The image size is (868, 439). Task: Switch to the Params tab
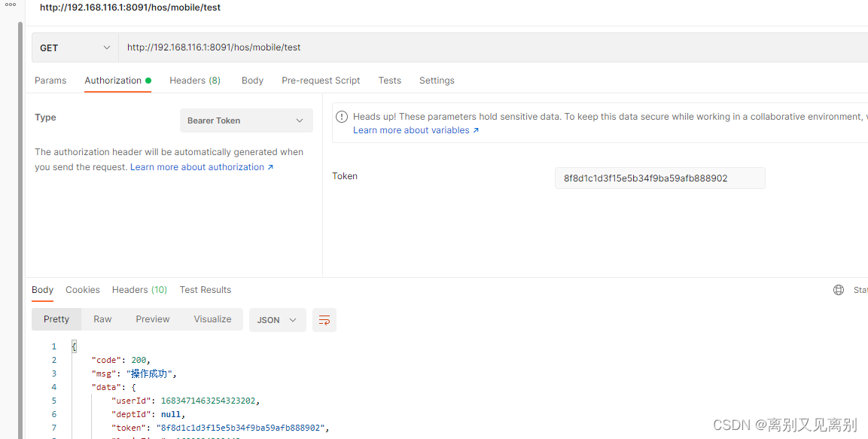pos(50,81)
